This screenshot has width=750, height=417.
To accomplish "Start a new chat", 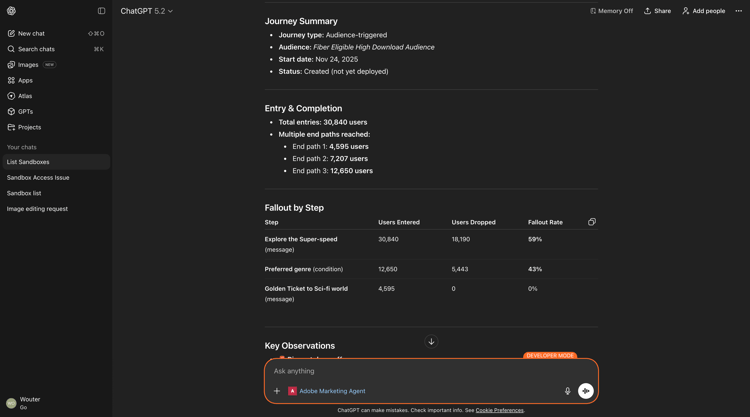I will [x=30, y=33].
